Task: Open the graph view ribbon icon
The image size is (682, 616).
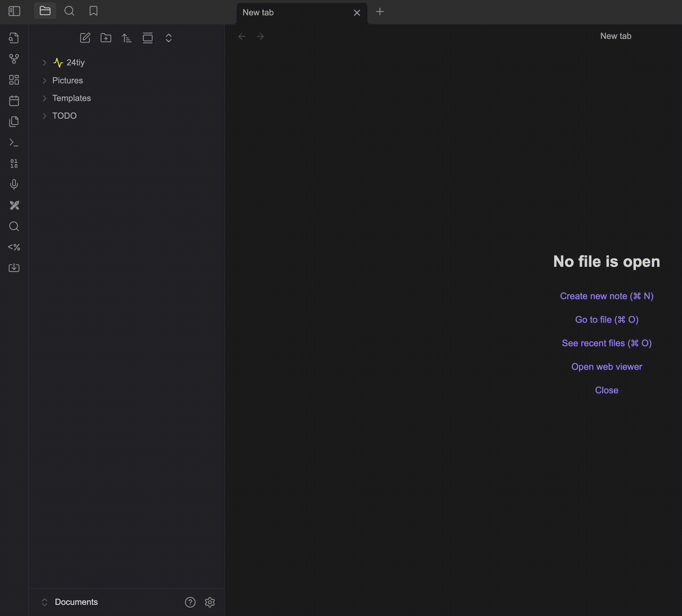Action: (x=14, y=59)
